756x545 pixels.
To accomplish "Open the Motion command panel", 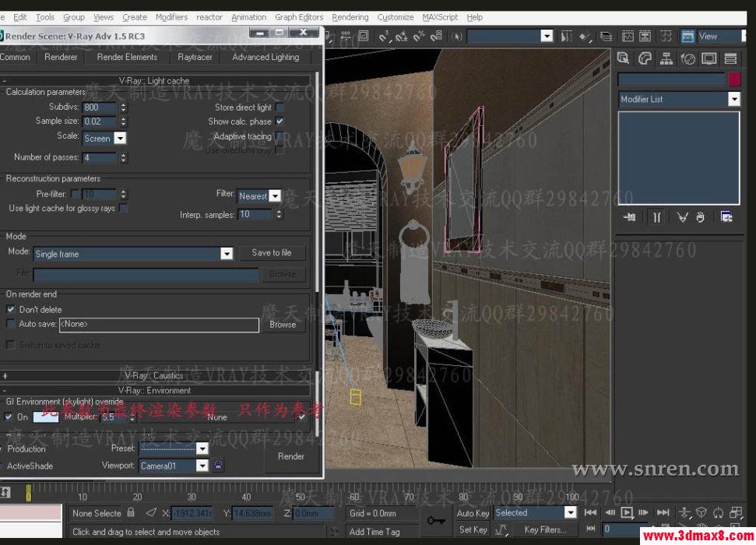I will click(687, 58).
